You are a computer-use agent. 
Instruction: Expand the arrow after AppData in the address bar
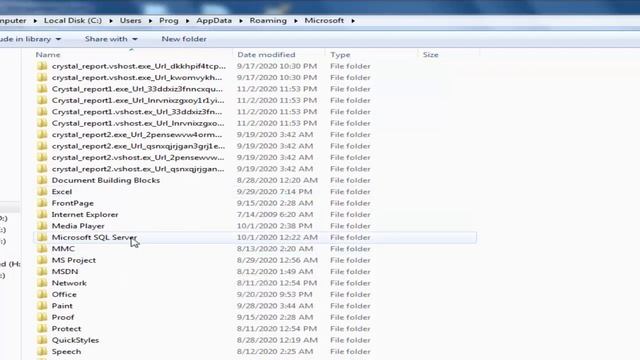pyautogui.click(x=241, y=20)
